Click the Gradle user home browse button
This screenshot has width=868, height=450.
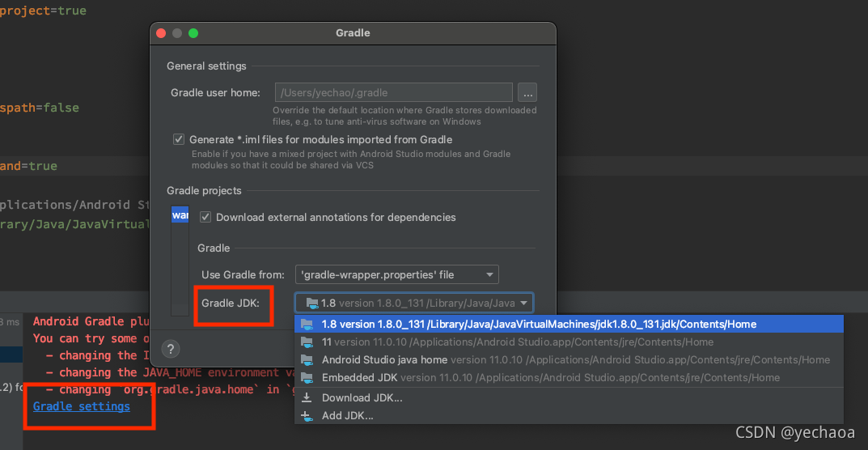coord(527,92)
